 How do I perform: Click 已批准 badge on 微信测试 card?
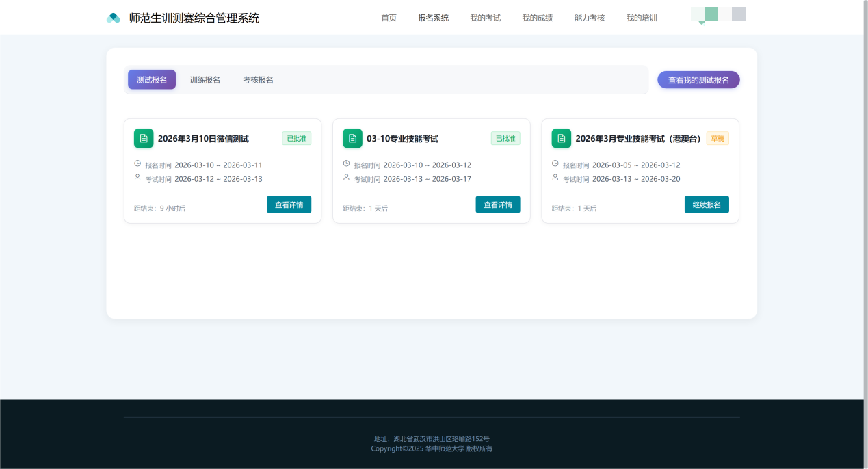click(297, 138)
